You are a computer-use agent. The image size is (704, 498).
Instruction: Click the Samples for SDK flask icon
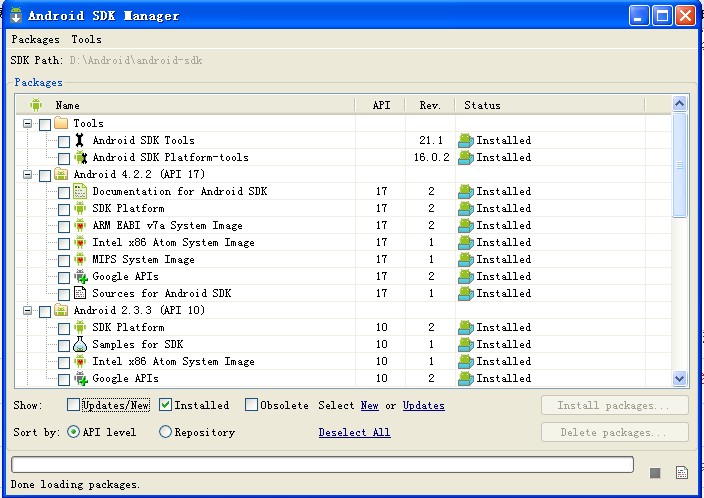pos(80,344)
